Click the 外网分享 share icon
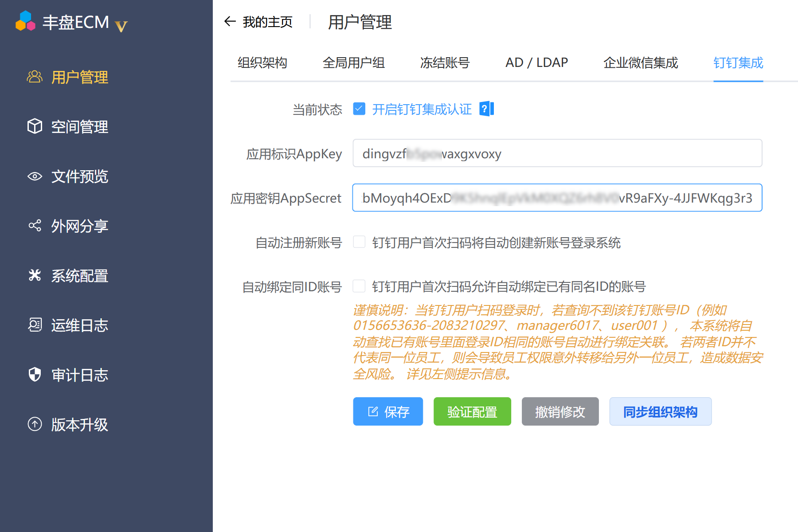The image size is (798, 532). pos(35,226)
